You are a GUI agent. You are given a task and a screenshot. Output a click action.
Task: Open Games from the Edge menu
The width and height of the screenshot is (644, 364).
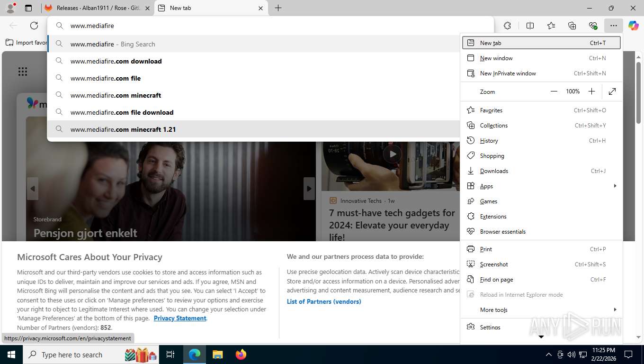[541, 201]
